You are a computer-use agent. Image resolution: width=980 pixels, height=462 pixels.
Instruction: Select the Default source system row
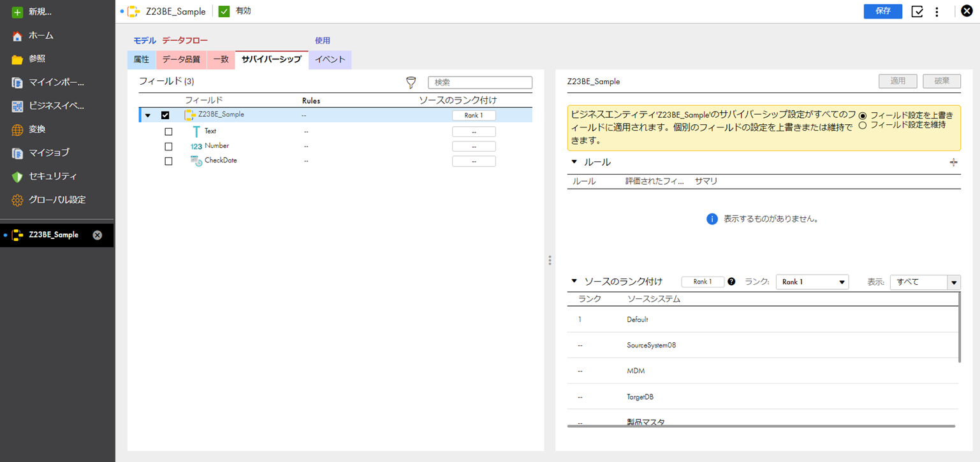pyautogui.click(x=763, y=319)
